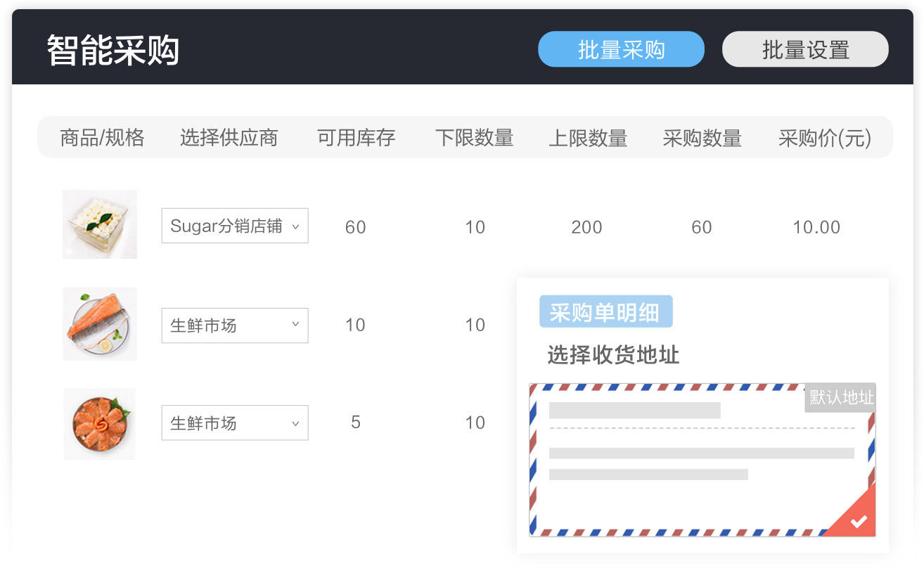Click the salmon slices product thumbnail
Screen dimensions: 924x578
pyautogui.click(x=99, y=423)
